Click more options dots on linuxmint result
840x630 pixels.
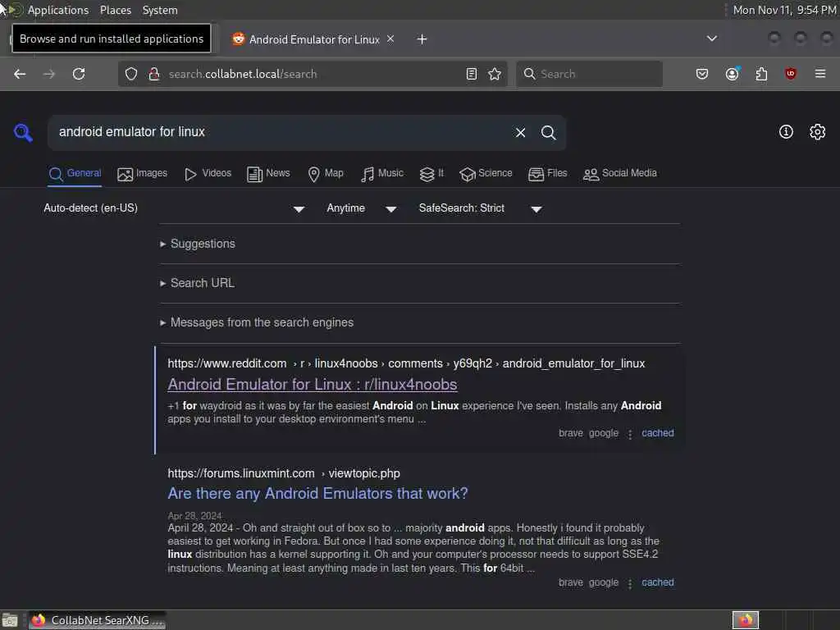pos(630,583)
